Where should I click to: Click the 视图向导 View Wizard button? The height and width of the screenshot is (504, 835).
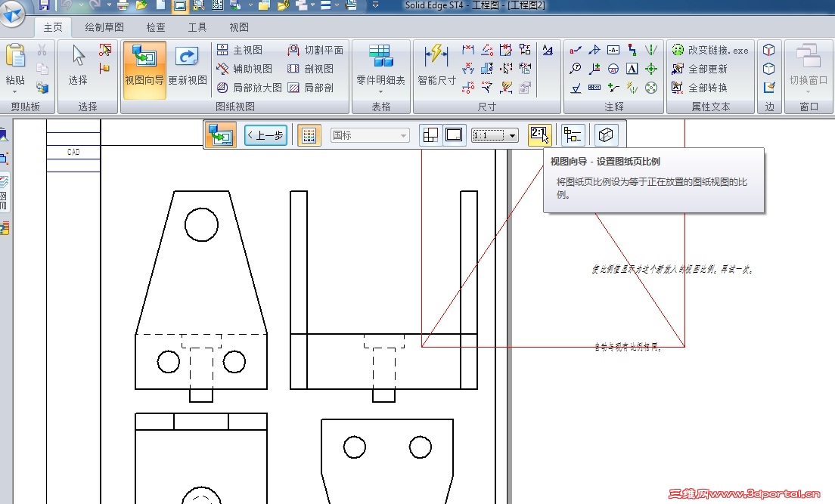144,70
